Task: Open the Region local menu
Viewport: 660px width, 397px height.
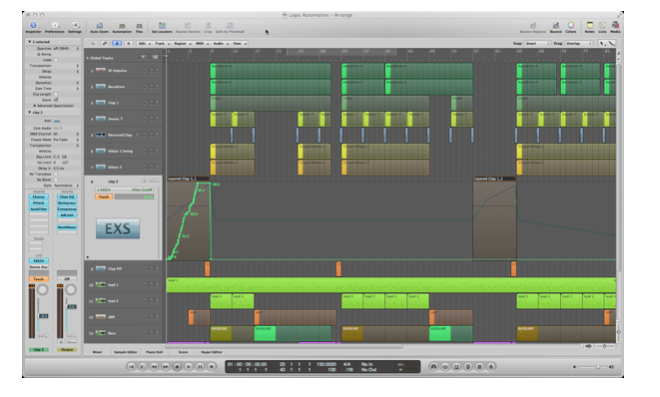Action: coord(183,43)
